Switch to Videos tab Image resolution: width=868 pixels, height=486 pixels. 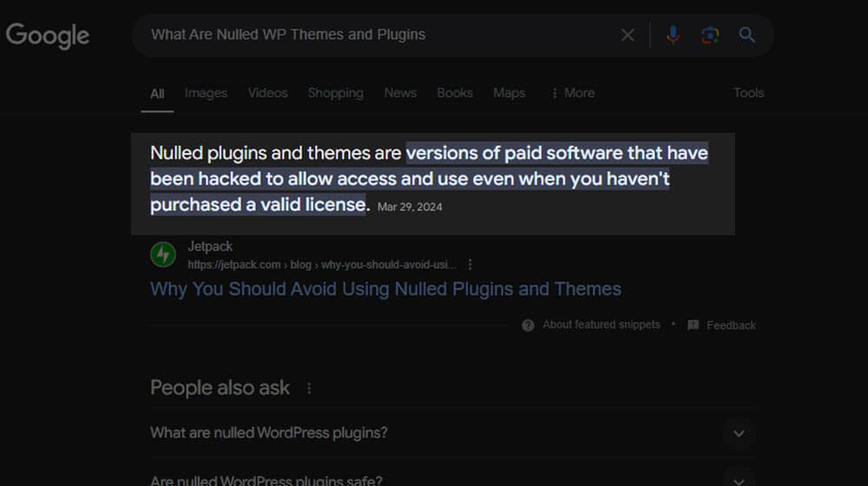pos(267,93)
